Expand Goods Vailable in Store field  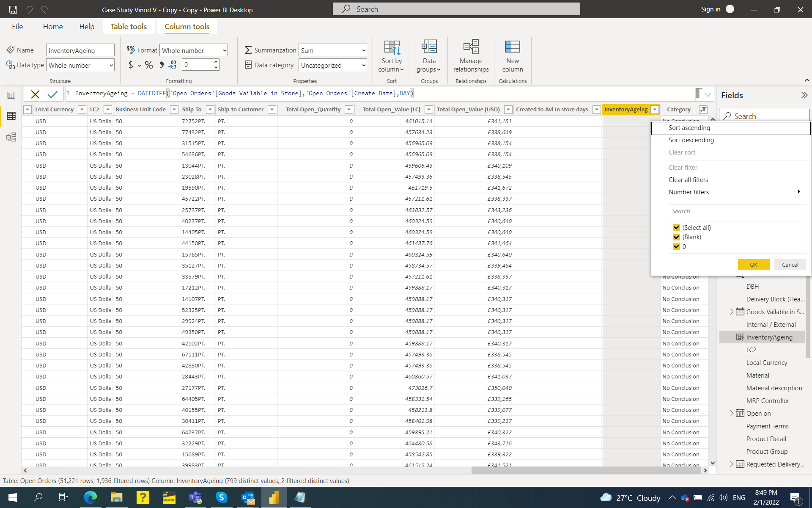731,312
